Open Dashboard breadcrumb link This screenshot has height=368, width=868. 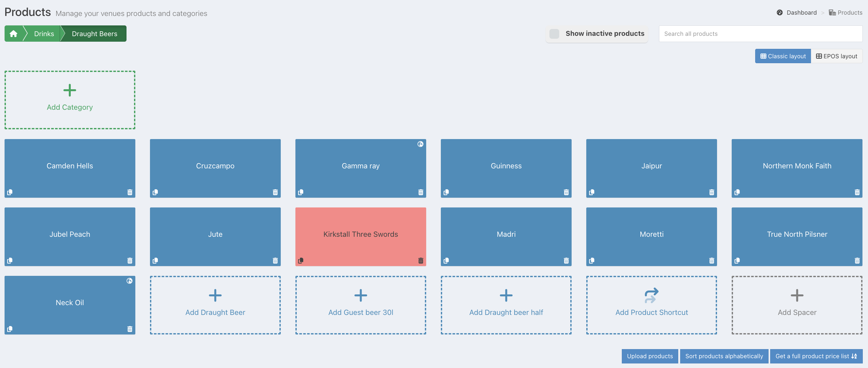tap(797, 13)
